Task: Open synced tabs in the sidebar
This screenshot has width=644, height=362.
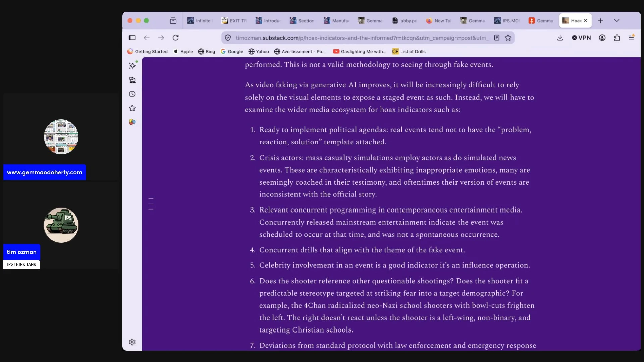Action: (x=132, y=80)
